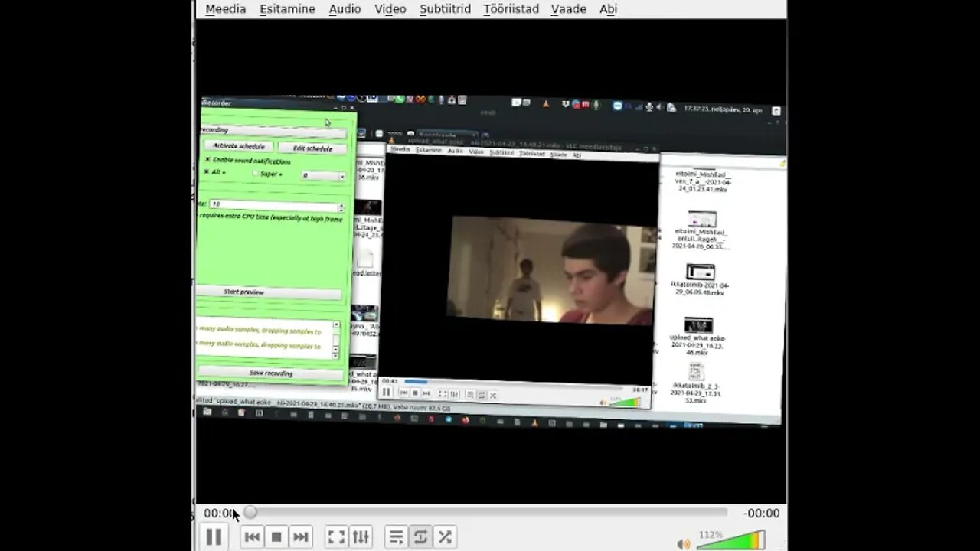Click the recorded desktop clock 17:32:23
Screen dimensions: 980x551
click(722, 109)
